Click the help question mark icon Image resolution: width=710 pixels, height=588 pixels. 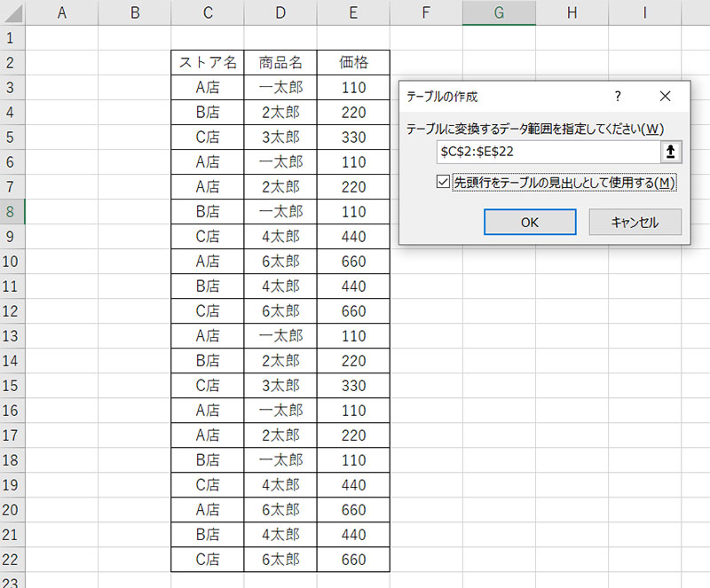[x=618, y=96]
